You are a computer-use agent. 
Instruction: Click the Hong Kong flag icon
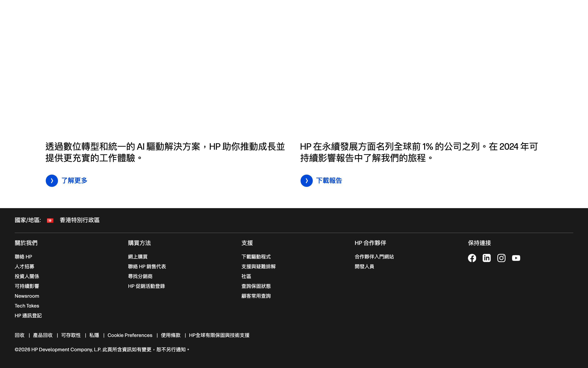pyautogui.click(x=50, y=220)
